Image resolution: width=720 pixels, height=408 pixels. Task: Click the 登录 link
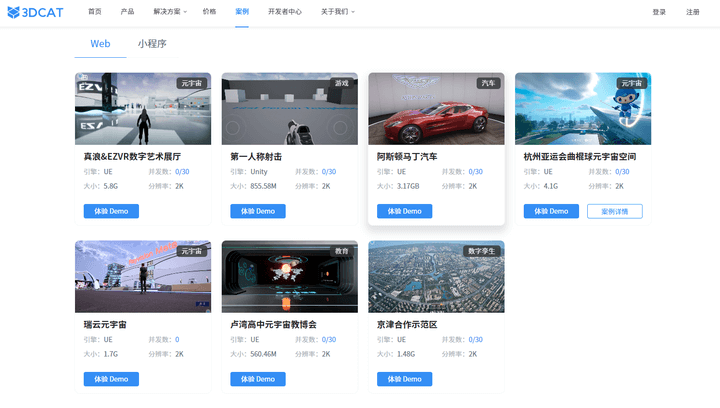coord(659,12)
